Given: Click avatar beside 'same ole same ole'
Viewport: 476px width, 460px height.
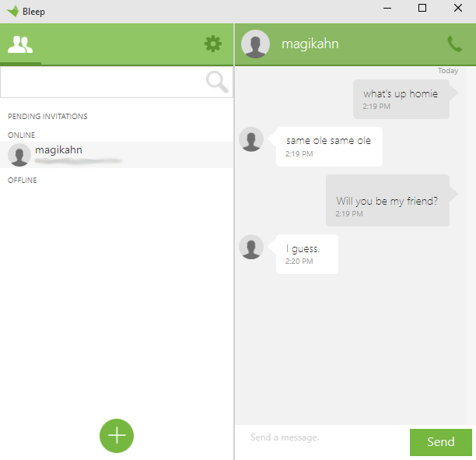Looking at the screenshot, I should [251, 139].
